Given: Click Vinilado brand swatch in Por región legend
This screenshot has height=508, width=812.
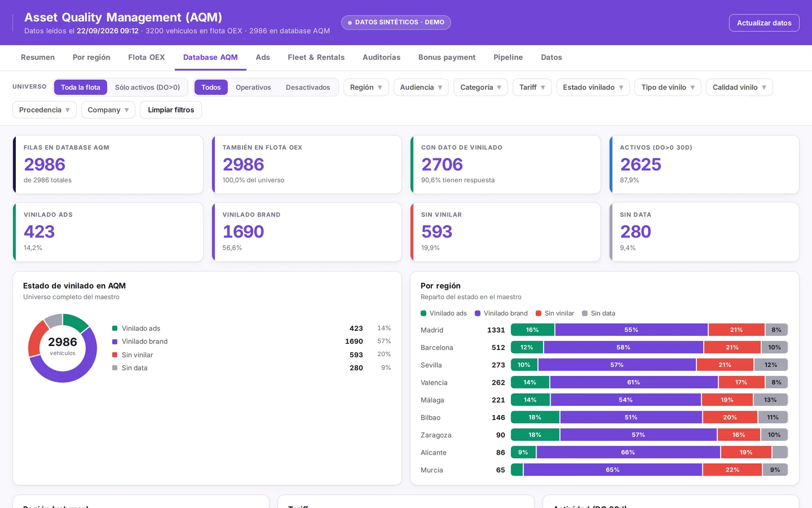Looking at the screenshot, I should point(478,313).
